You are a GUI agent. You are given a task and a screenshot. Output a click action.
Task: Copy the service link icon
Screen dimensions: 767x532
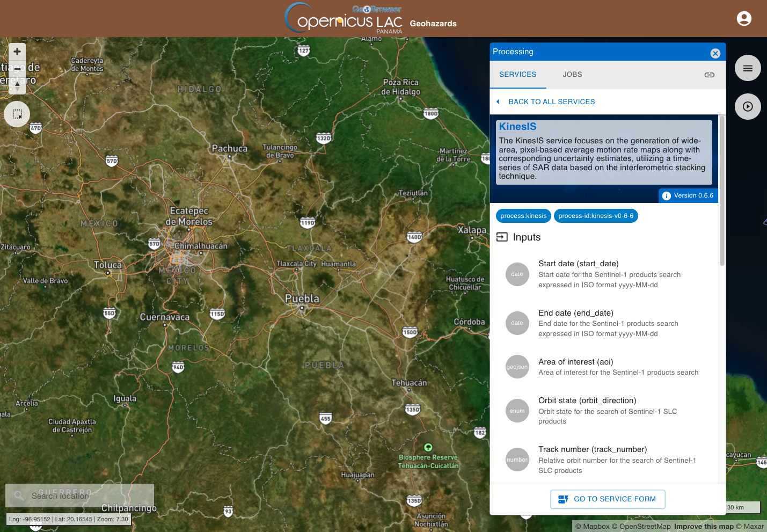(710, 75)
